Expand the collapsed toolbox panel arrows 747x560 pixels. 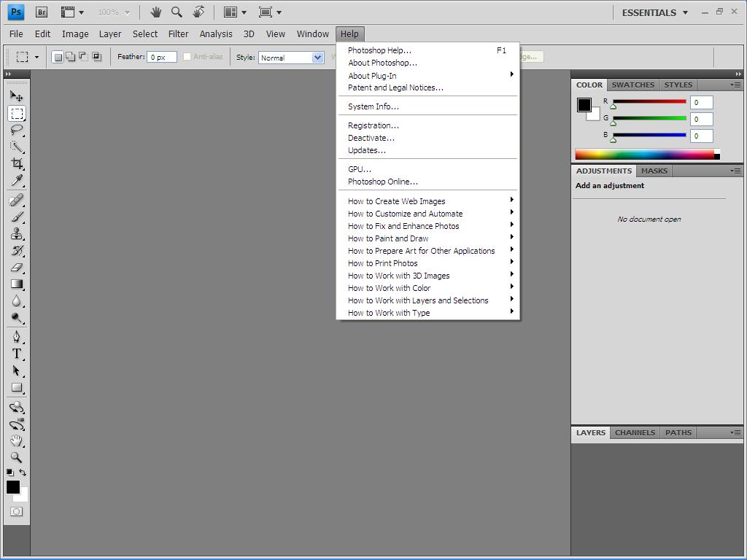tap(8, 74)
